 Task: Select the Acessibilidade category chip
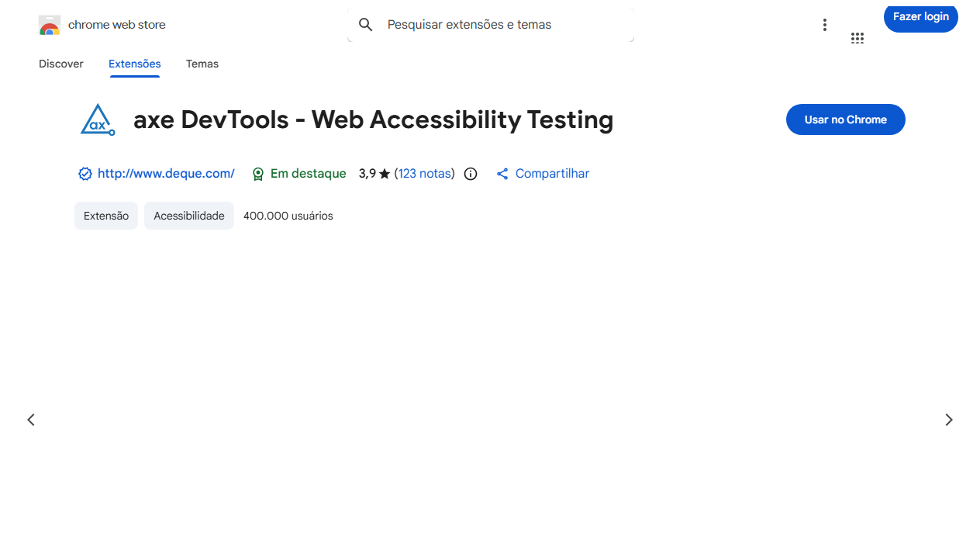click(x=188, y=215)
